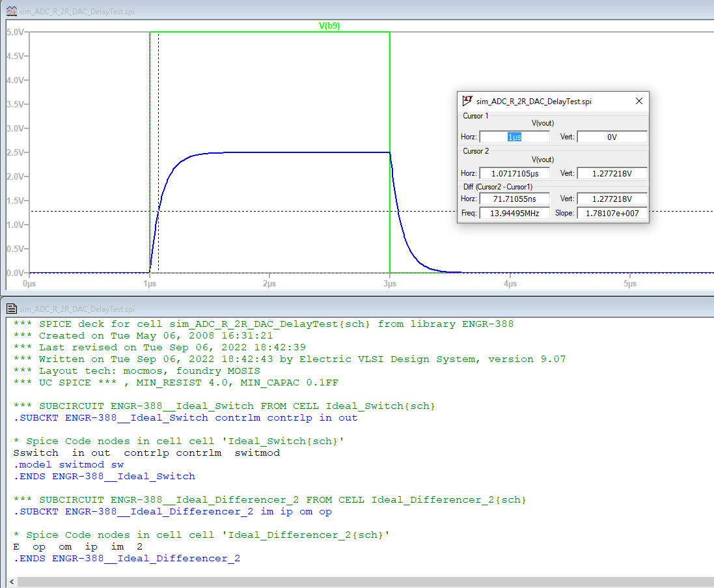Click the Freq field 13.94495MHz
Viewport: 714px width, 588px height.
(515, 213)
